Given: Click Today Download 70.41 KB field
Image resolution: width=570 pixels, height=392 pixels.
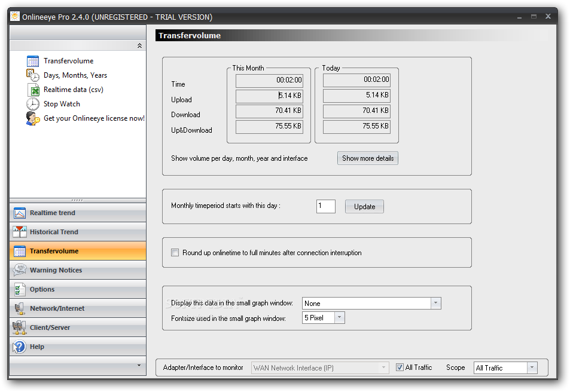Looking at the screenshot, I should click(x=356, y=111).
